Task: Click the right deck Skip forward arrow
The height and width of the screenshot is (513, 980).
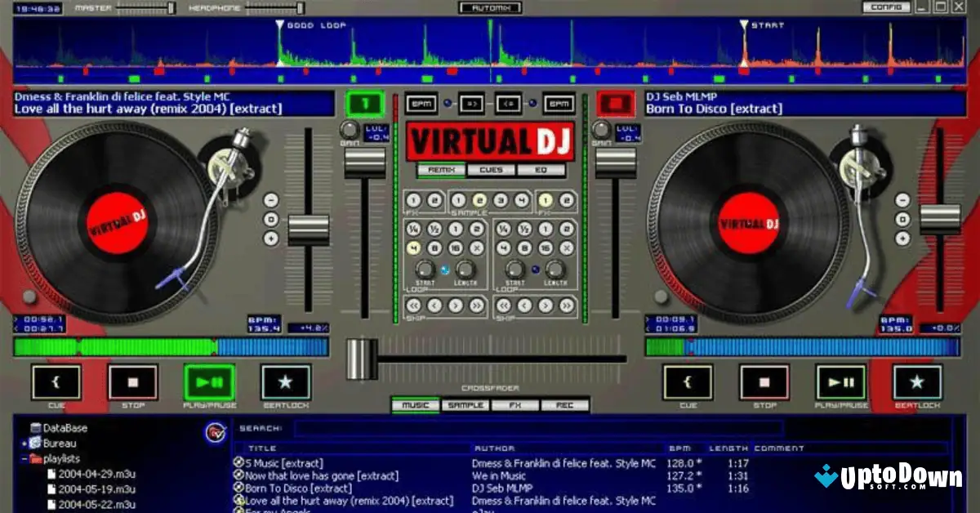Action: tap(545, 305)
